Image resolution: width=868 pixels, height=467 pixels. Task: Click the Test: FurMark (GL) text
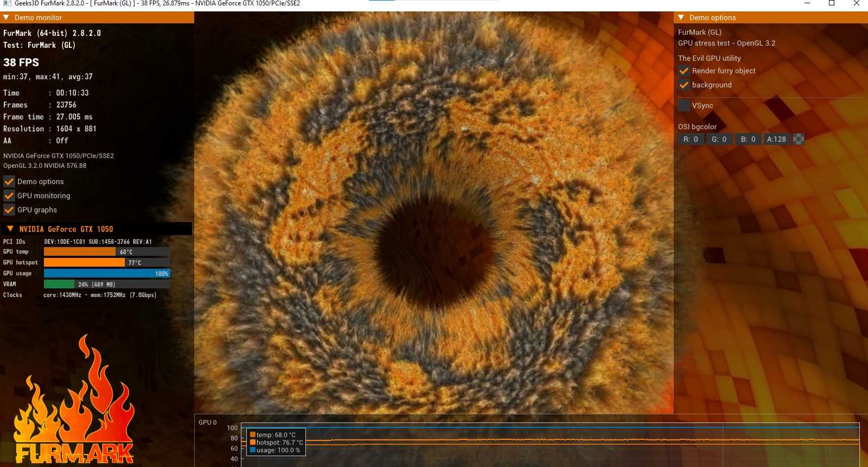pyautogui.click(x=39, y=45)
